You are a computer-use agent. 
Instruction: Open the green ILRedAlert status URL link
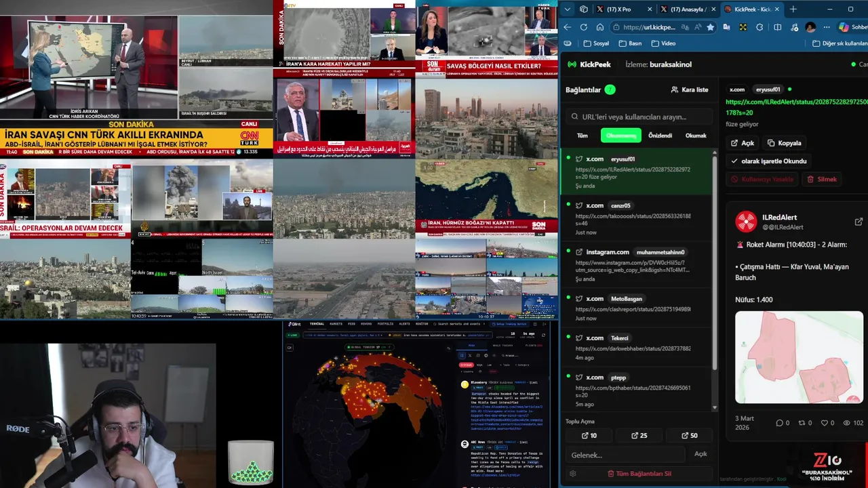click(x=796, y=107)
